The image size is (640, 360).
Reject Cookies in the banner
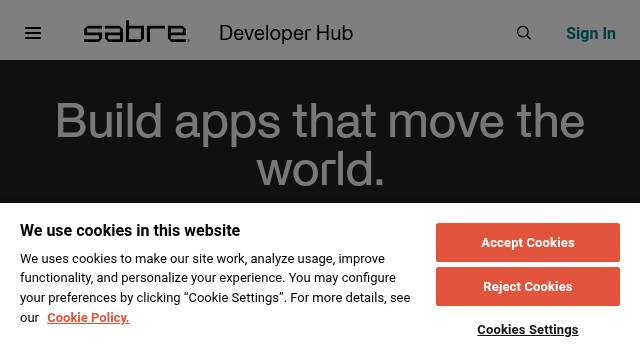tap(528, 287)
